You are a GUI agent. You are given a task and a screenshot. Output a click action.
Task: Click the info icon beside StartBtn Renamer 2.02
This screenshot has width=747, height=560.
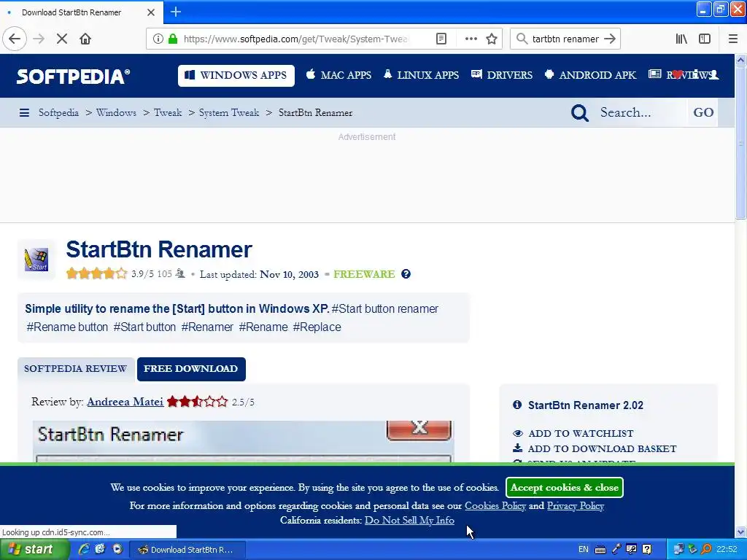coord(517,405)
